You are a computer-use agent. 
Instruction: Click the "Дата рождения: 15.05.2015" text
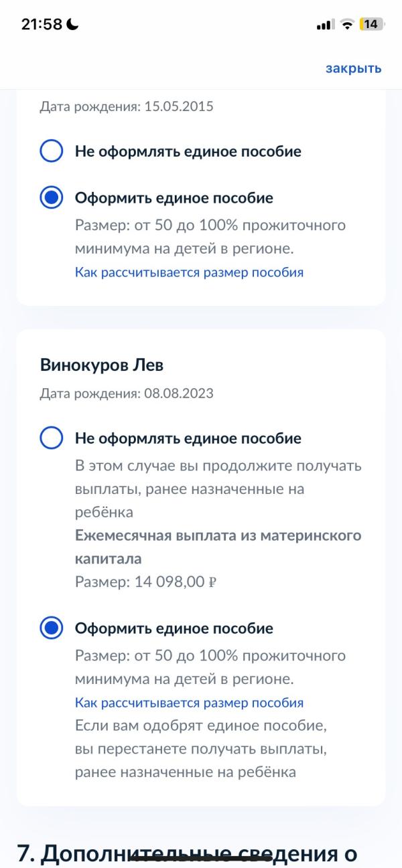click(127, 106)
